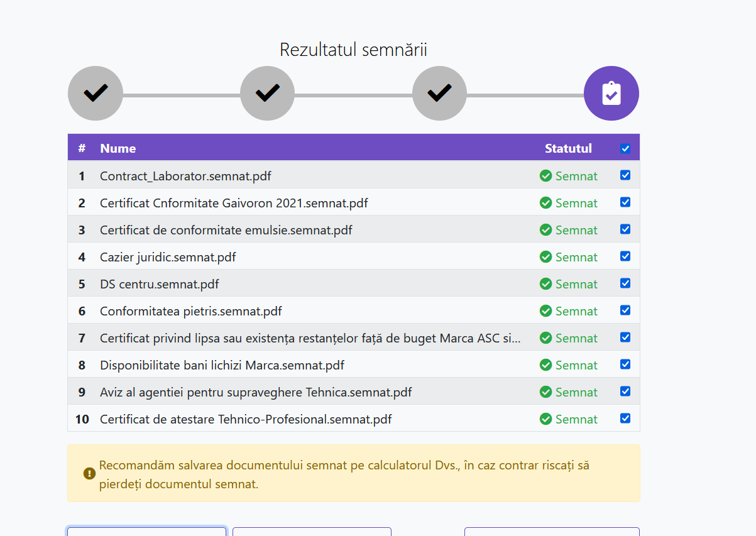Viewport: 756px width, 536px height.
Task: Click green check icon for Cazier juridic status
Action: pyautogui.click(x=545, y=257)
